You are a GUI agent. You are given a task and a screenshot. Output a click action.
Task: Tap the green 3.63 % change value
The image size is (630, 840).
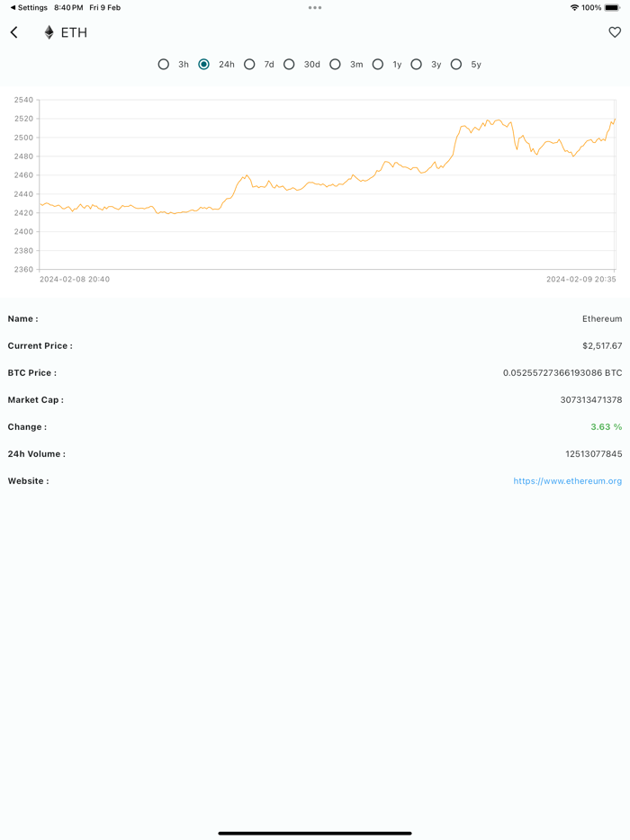coord(605,426)
